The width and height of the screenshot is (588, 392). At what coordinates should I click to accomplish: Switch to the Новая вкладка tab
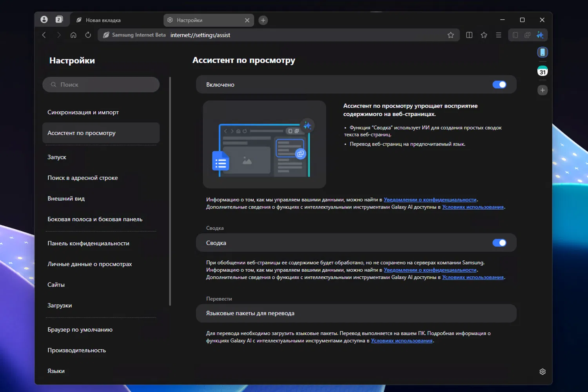(x=103, y=20)
